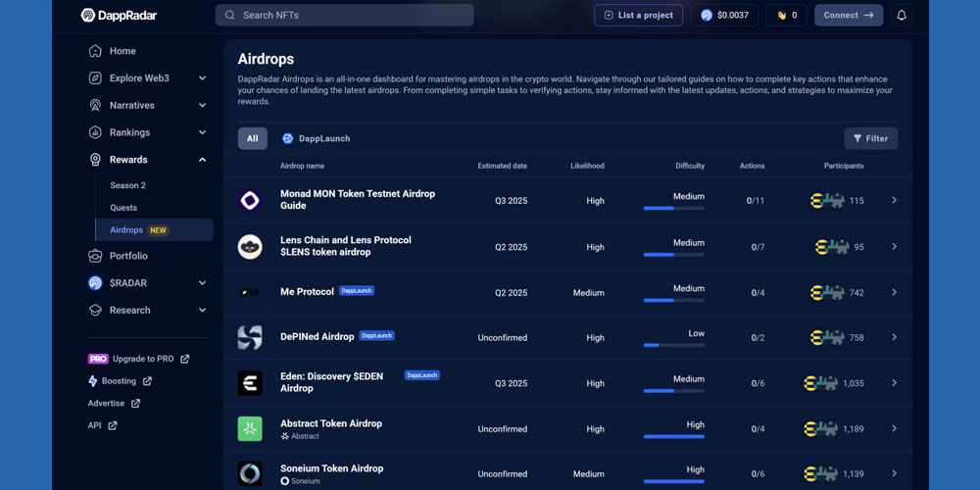Click the Rewards medal icon
Image resolution: width=980 pixels, height=490 pixels.
pos(95,160)
